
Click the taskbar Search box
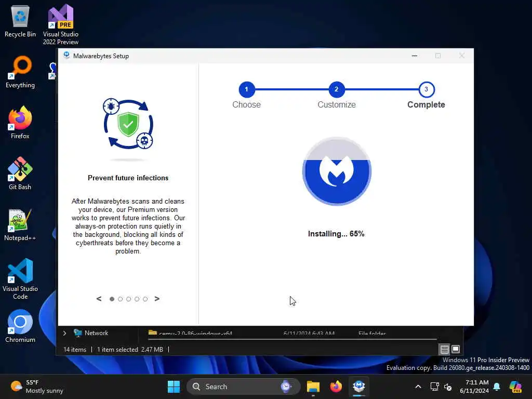click(x=243, y=387)
